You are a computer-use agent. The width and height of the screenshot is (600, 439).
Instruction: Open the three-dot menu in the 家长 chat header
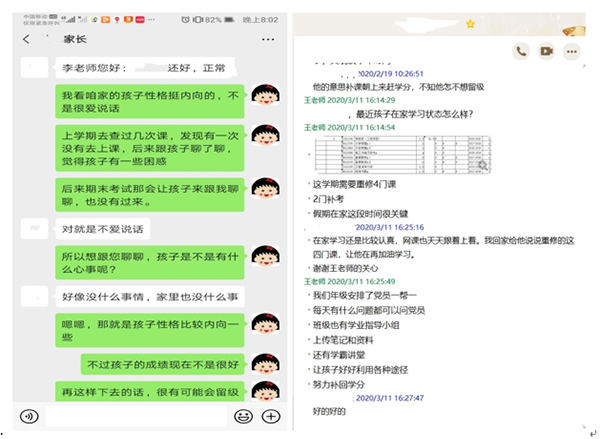click(x=268, y=39)
